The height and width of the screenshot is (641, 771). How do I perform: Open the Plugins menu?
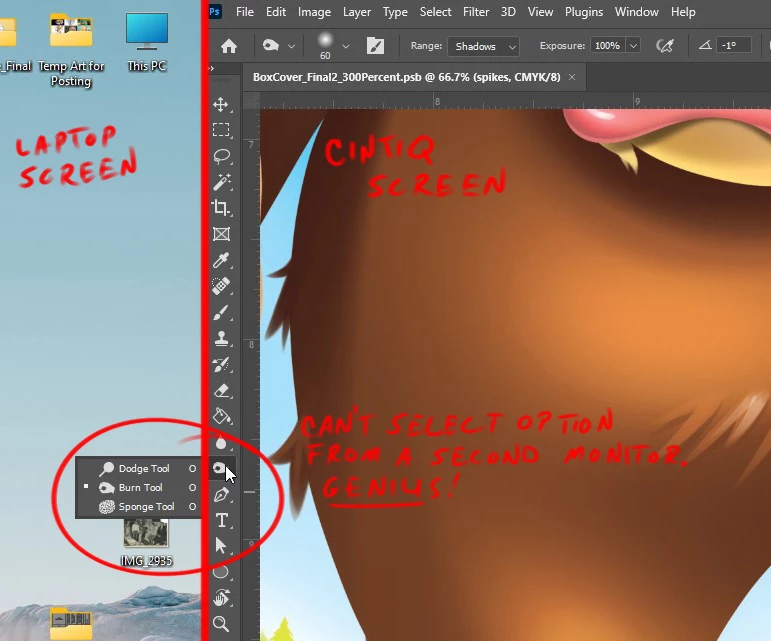tap(584, 12)
